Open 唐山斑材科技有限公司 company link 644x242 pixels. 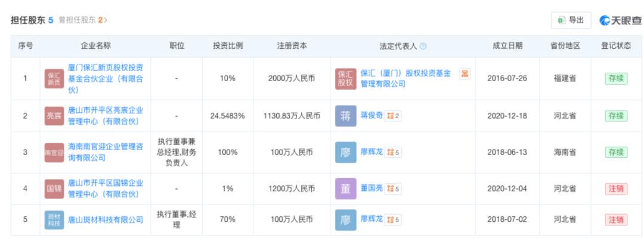point(105,220)
